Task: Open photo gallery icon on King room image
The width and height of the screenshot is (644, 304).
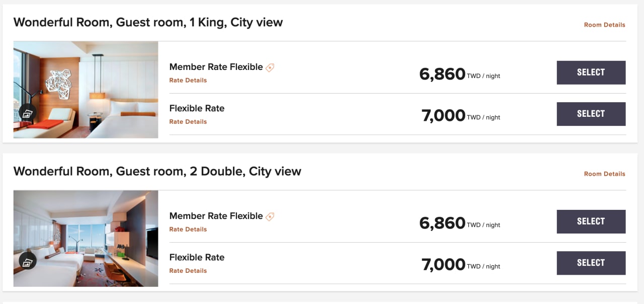Action: point(28,113)
